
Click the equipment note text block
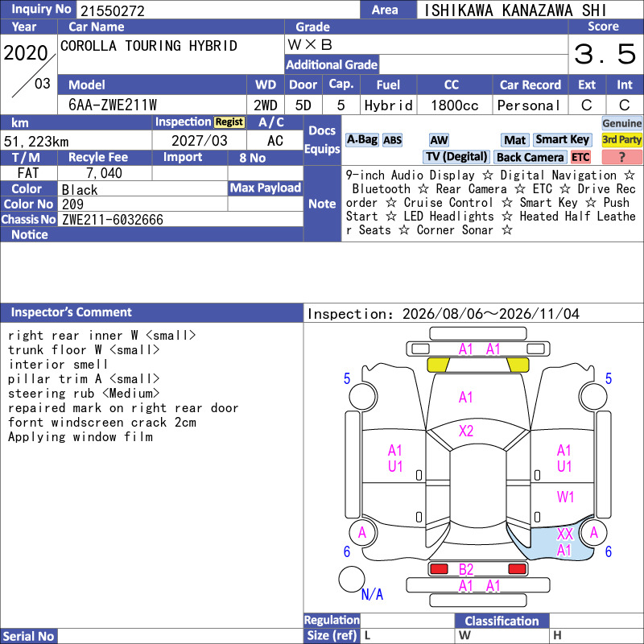coord(490,203)
